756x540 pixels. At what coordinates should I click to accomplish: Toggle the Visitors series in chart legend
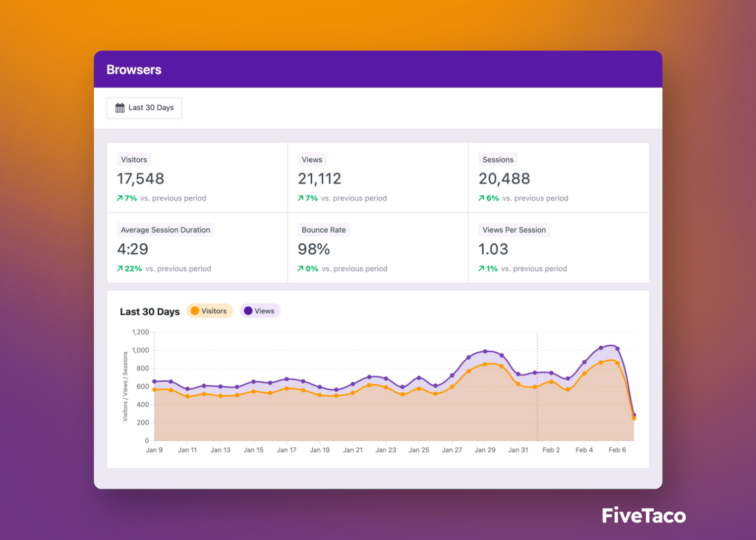(x=209, y=311)
